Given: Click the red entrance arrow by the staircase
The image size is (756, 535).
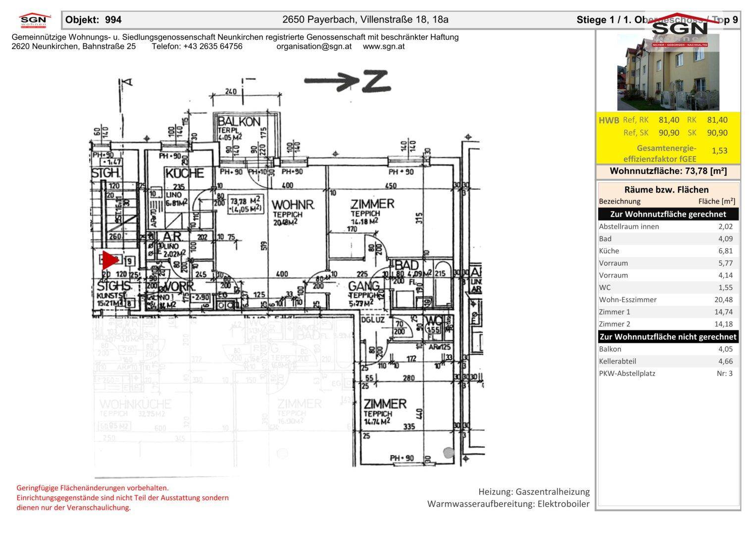Looking at the screenshot, I should click(x=108, y=260).
